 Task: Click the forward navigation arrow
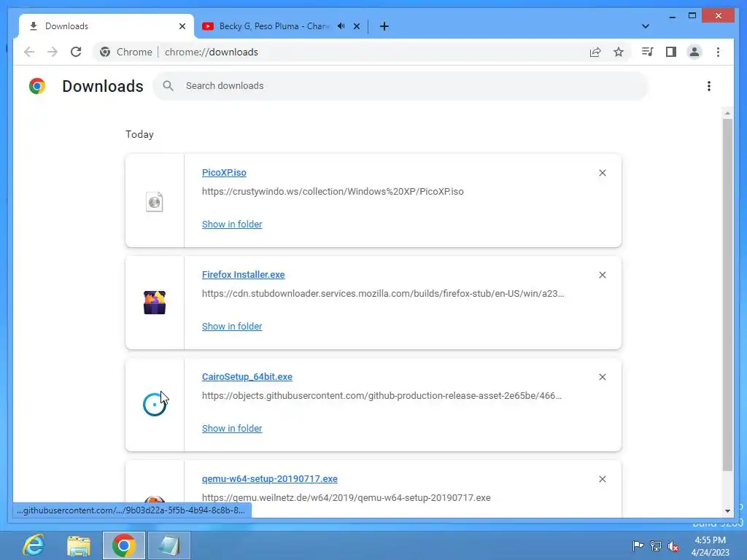(x=53, y=52)
